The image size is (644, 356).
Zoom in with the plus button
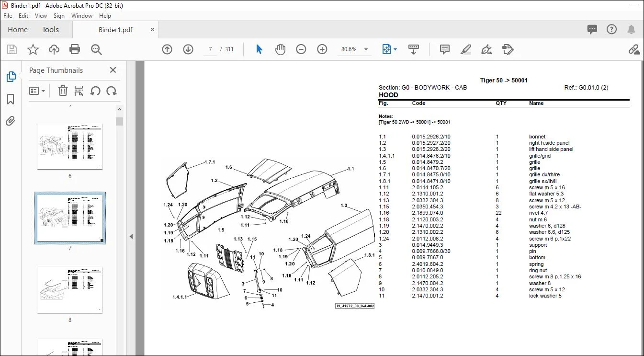point(322,49)
